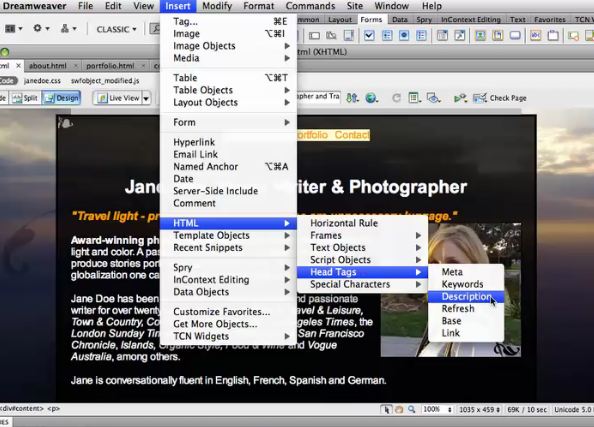This screenshot has width=594, height=427.
Task: Open the Dreamweaver application menu
Action: click(34, 6)
